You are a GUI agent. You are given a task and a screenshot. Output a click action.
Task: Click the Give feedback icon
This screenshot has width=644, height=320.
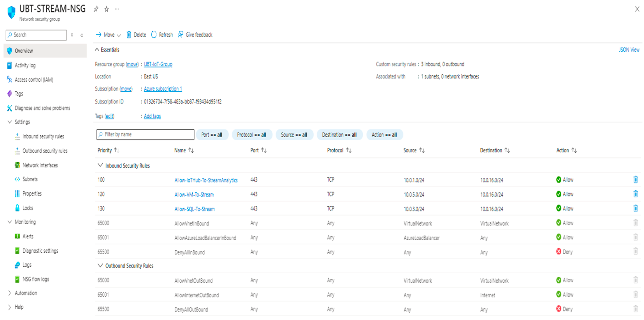tap(180, 35)
